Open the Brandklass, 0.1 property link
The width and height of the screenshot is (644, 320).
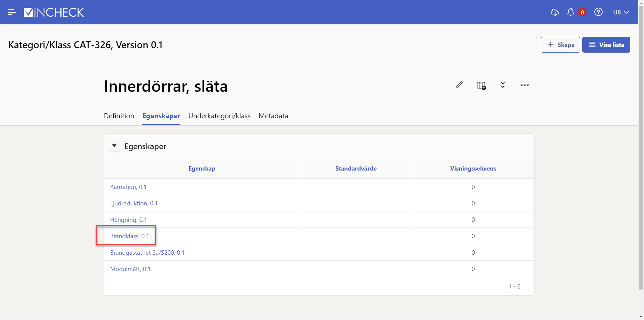[x=129, y=236]
